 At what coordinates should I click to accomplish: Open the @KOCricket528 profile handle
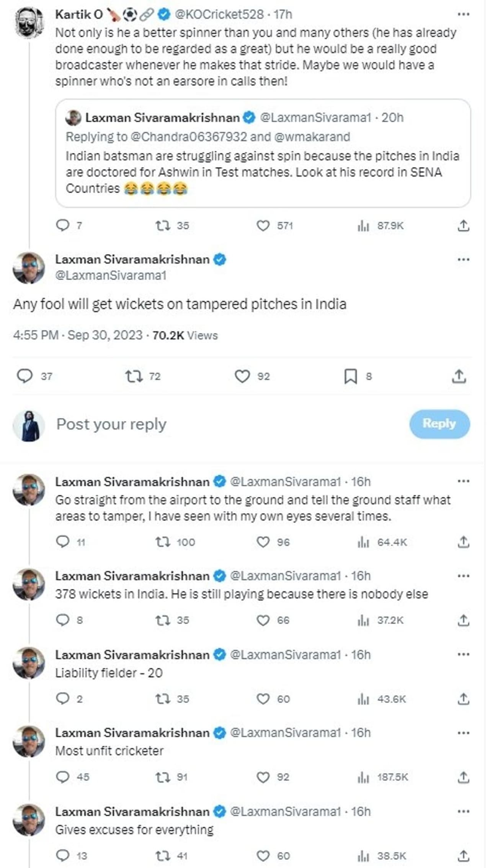(219, 15)
